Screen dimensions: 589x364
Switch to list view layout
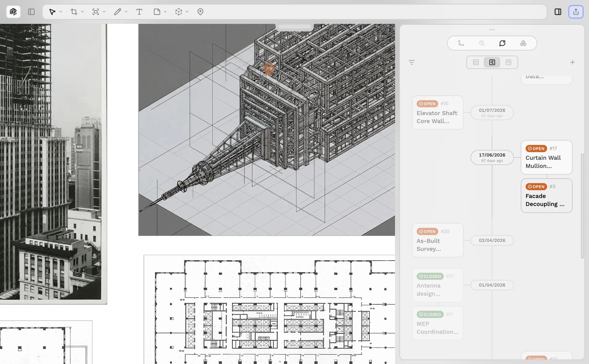pyautogui.click(x=476, y=62)
